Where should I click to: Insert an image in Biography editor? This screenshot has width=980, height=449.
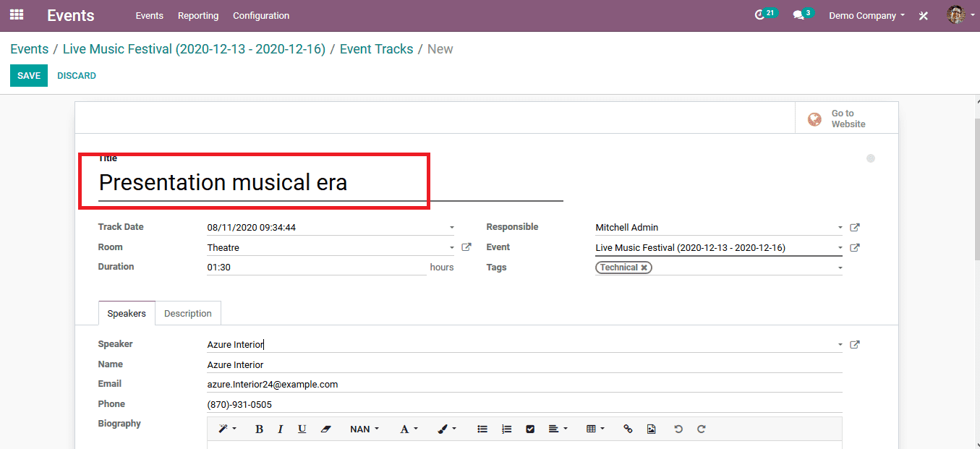[x=651, y=429]
